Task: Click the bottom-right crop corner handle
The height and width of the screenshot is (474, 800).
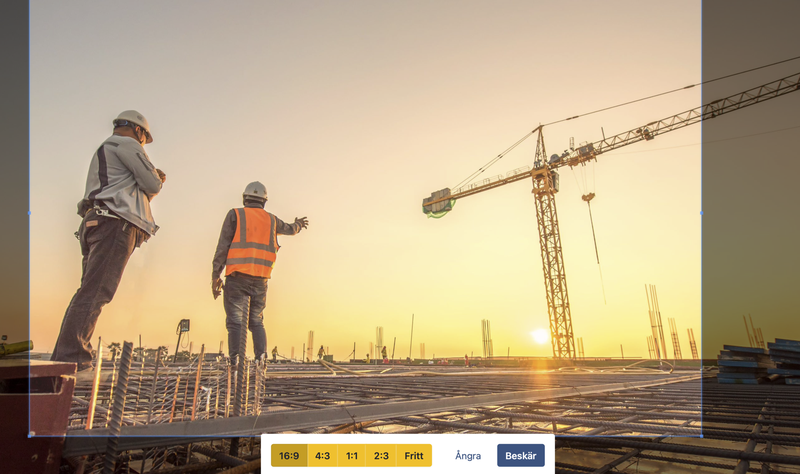Action: 702,436
